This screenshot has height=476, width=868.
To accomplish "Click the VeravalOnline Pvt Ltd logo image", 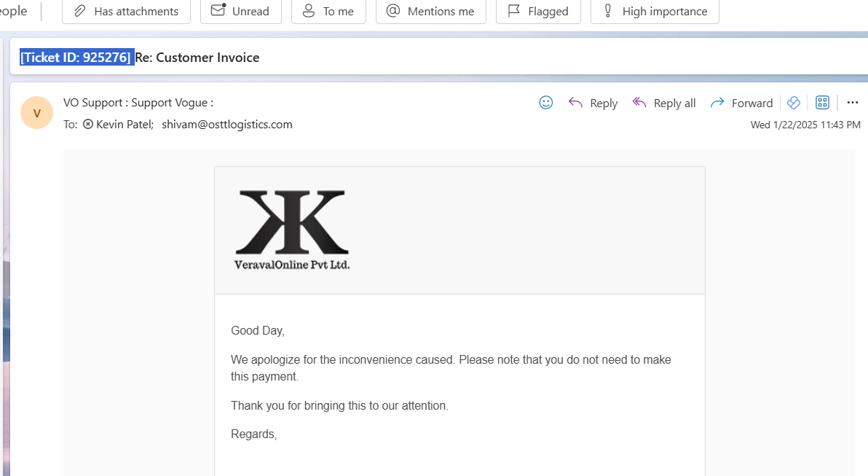I will (x=292, y=230).
